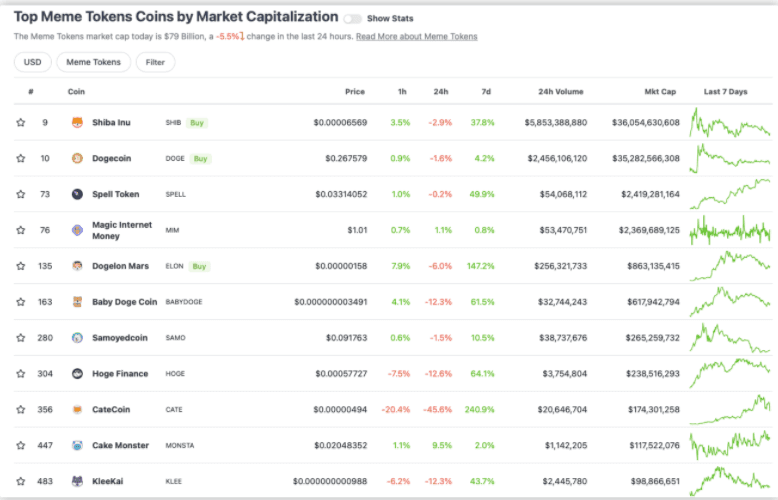The image size is (778, 500).
Task: Open the Shiba Inu coin page
Action: click(x=111, y=123)
